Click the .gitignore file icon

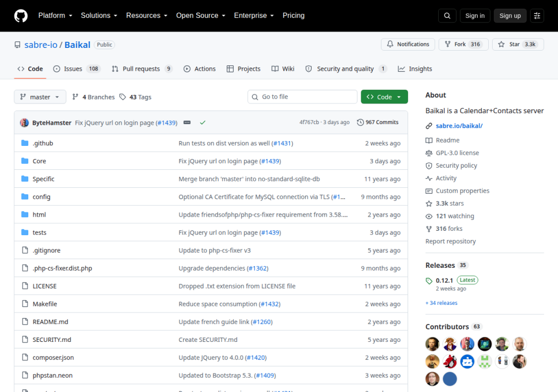[25, 250]
